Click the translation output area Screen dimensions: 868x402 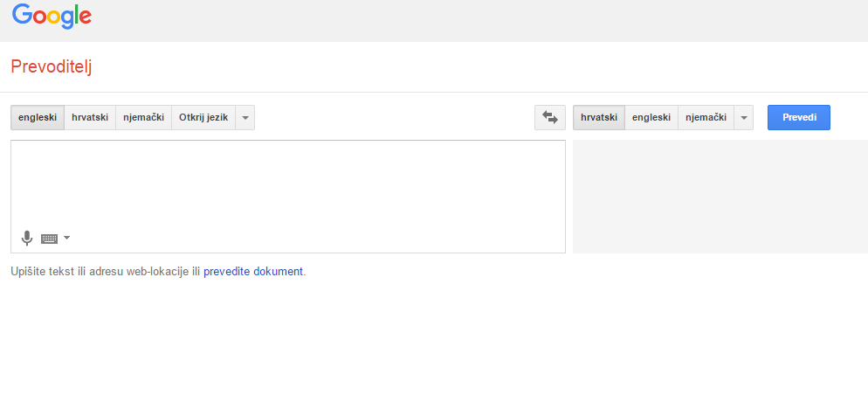click(720, 197)
